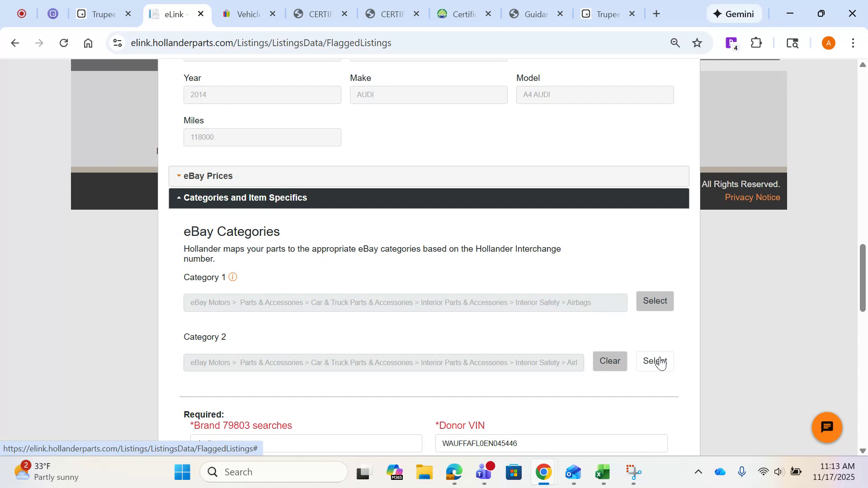Screen dimensions: 868x488
Task: Open the Privacy Notice link
Action: [752, 197]
